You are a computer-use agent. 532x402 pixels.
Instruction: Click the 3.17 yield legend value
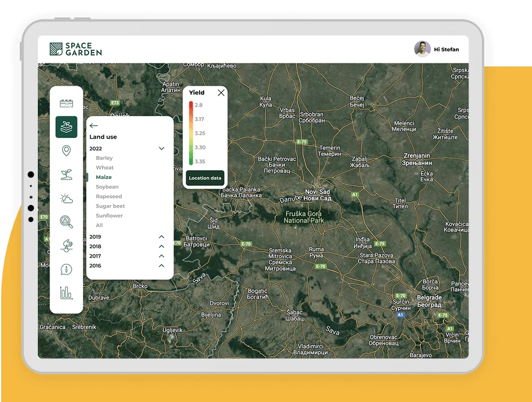pos(200,119)
